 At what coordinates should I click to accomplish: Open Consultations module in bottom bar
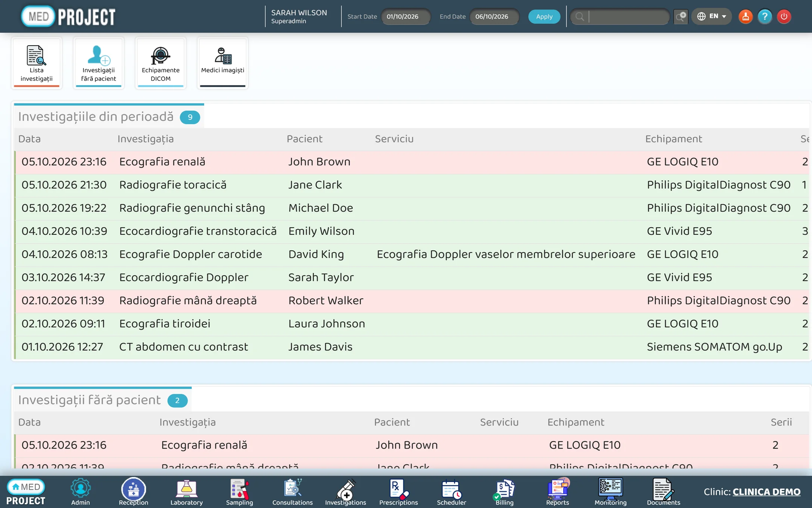[292, 492]
